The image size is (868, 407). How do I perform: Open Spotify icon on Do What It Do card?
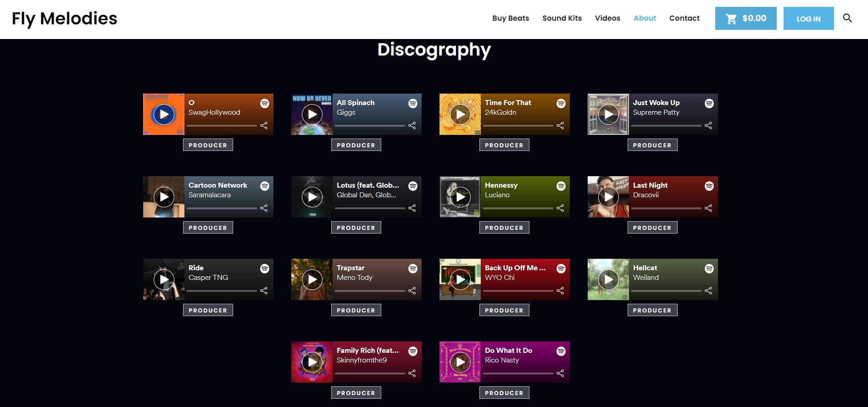coord(561,351)
